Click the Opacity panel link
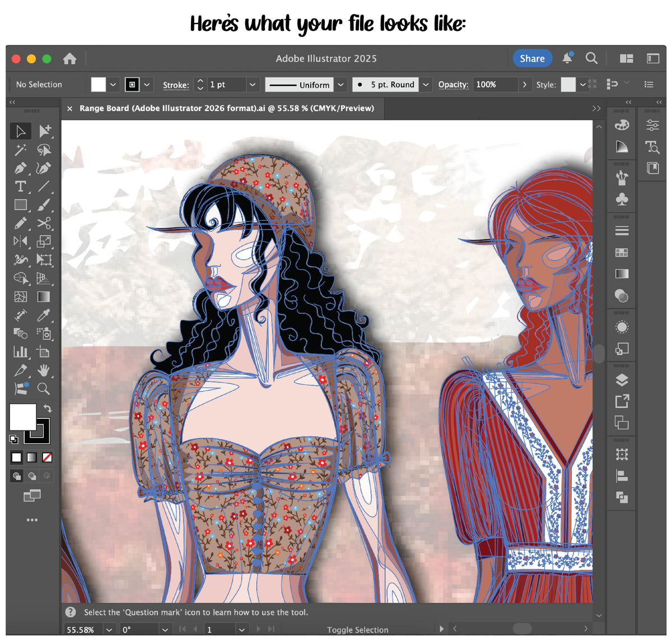 (x=453, y=85)
